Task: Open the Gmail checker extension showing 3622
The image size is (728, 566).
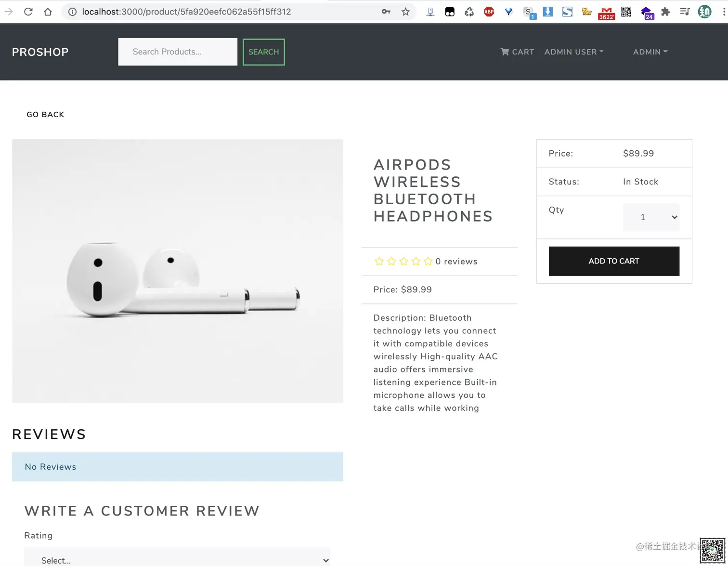Action: (606, 13)
